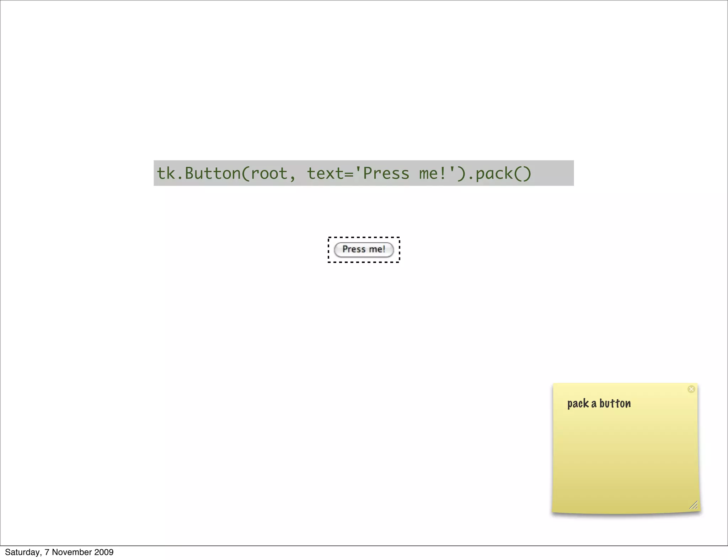Click the sticky note resize grip
728x560 pixels.
pyautogui.click(x=694, y=505)
